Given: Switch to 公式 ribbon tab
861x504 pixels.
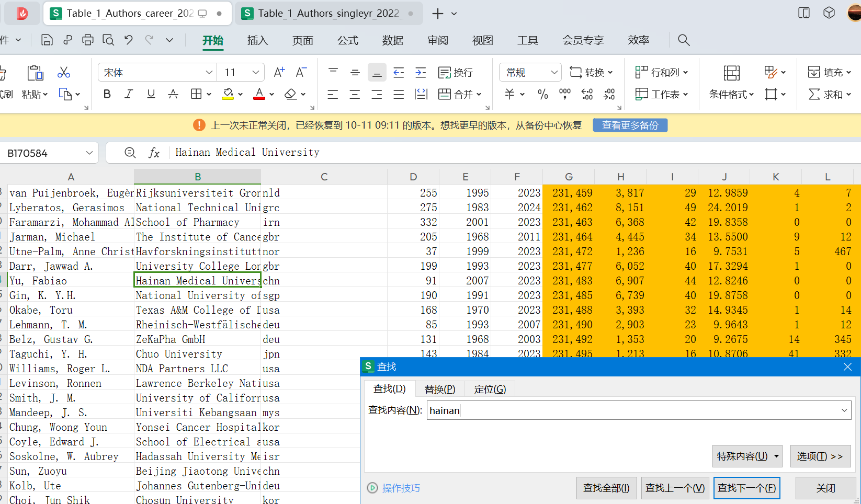Looking at the screenshot, I should [348, 40].
